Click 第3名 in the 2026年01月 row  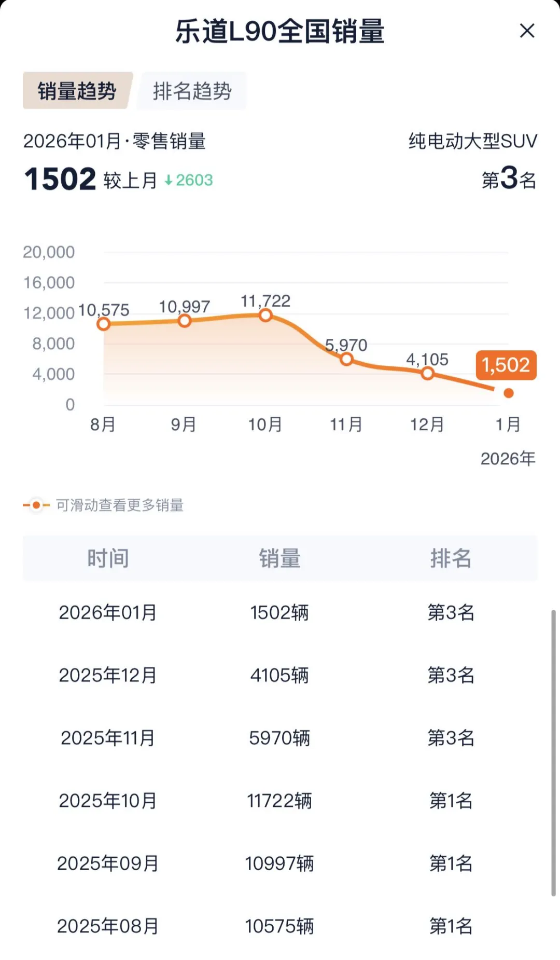(x=451, y=612)
